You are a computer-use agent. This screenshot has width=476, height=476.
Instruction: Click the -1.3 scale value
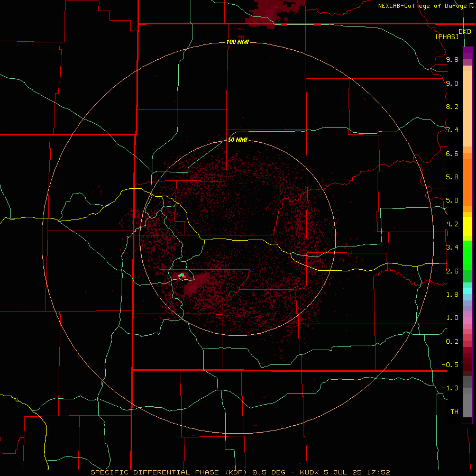tap(450, 388)
